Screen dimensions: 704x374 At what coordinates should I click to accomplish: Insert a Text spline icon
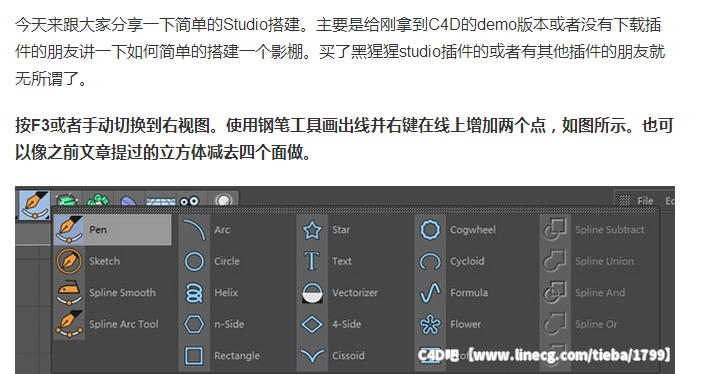312,261
